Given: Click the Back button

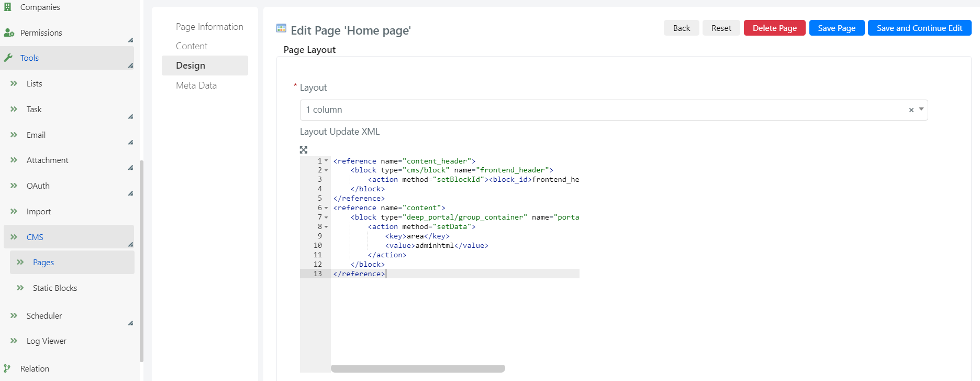Looking at the screenshot, I should pos(682,28).
